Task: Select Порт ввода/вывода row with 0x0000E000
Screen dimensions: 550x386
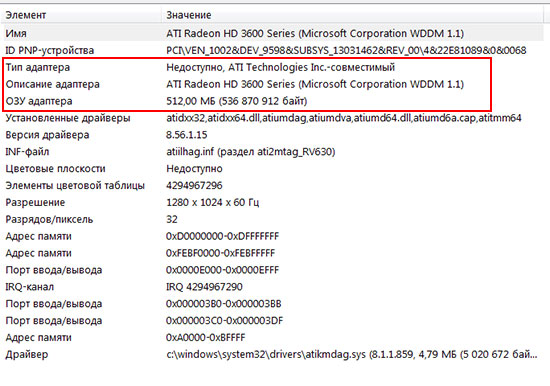Action: [x=54, y=270]
